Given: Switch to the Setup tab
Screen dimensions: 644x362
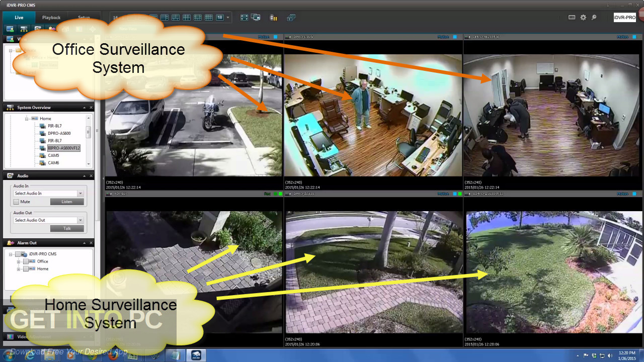Looking at the screenshot, I should pyautogui.click(x=84, y=17).
